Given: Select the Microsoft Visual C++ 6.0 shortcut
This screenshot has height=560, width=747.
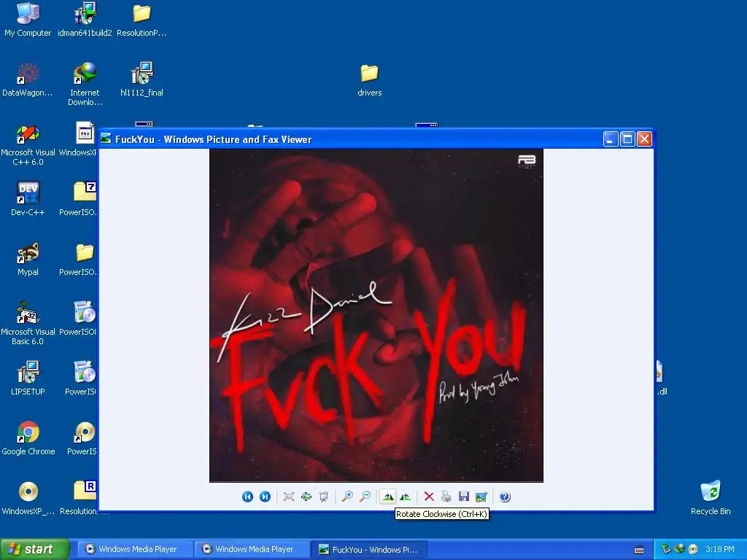Looking at the screenshot, I should click(28, 144).
